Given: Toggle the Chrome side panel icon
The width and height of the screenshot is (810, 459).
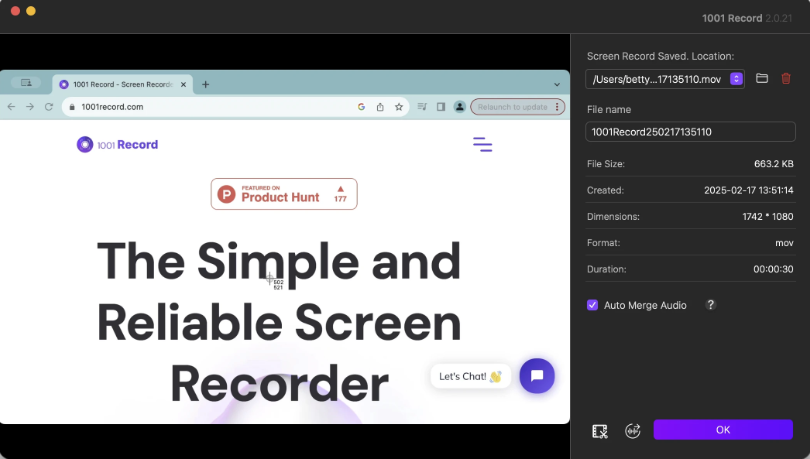Looking at the screenshot, I should coord(441,107).
